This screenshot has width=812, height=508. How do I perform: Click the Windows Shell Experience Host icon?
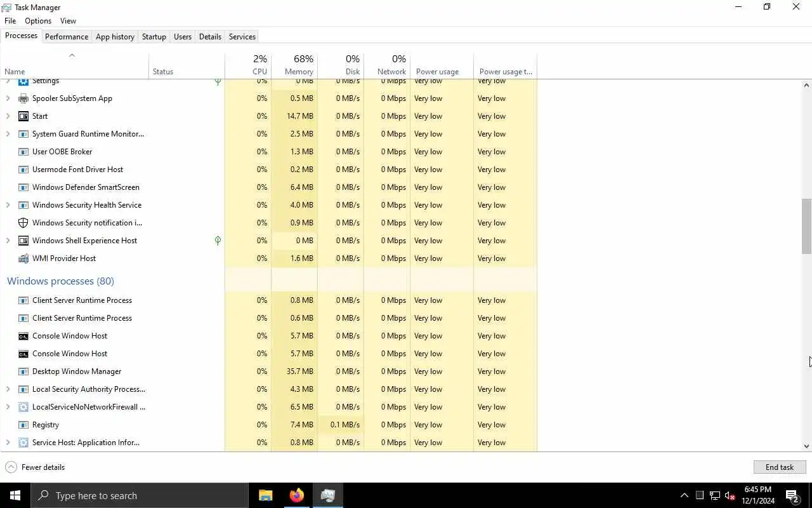click(x=23, y=241)
